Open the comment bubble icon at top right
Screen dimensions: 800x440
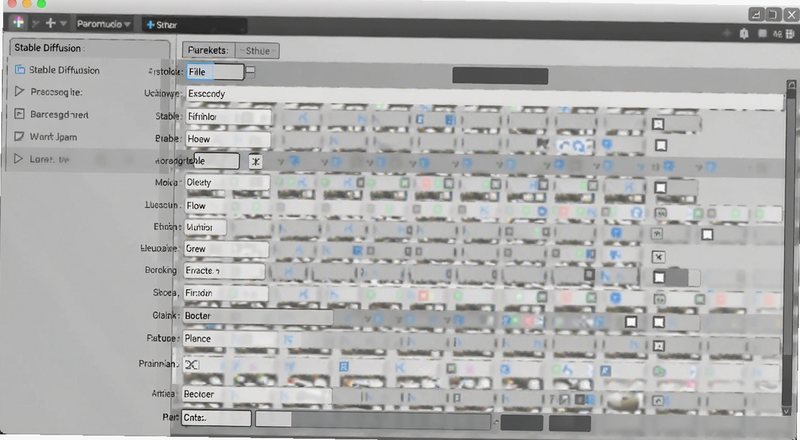(762, 34)
